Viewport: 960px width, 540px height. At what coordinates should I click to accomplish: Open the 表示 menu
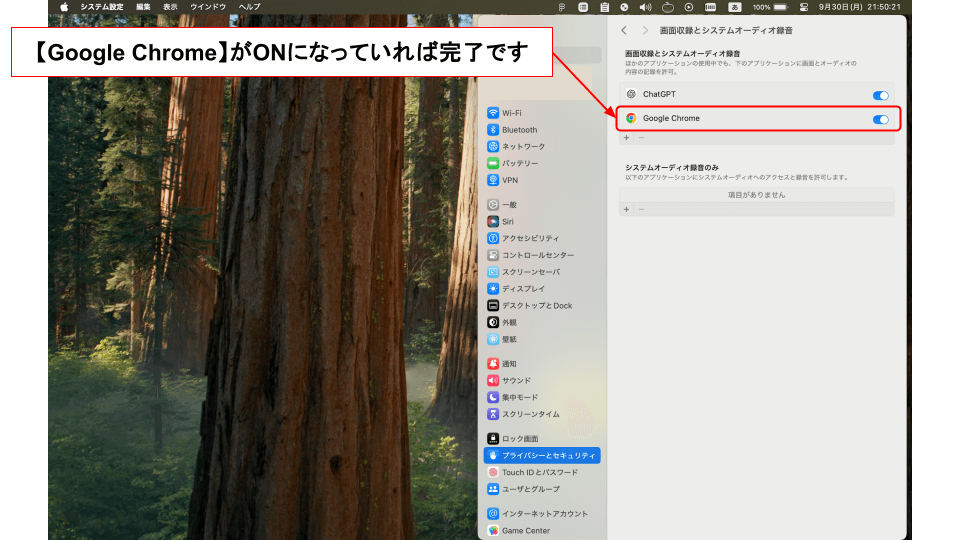click(170, 7)
